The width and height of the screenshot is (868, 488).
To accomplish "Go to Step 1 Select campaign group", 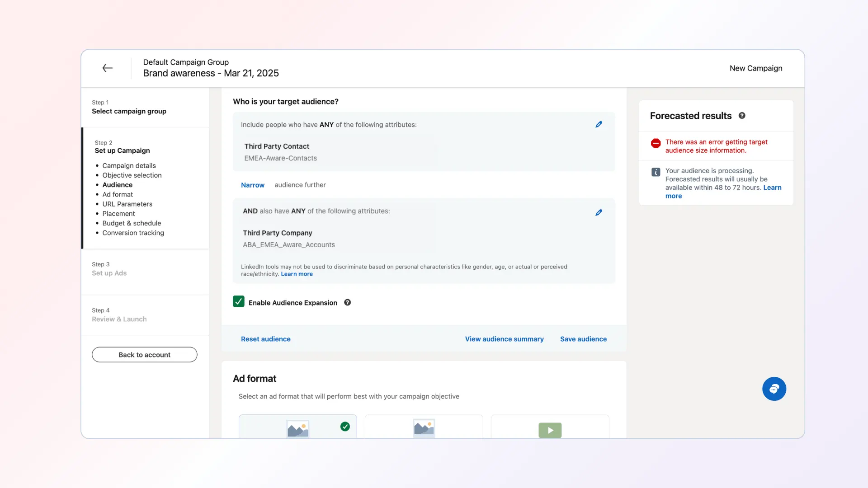I will [x=129, y=111].
